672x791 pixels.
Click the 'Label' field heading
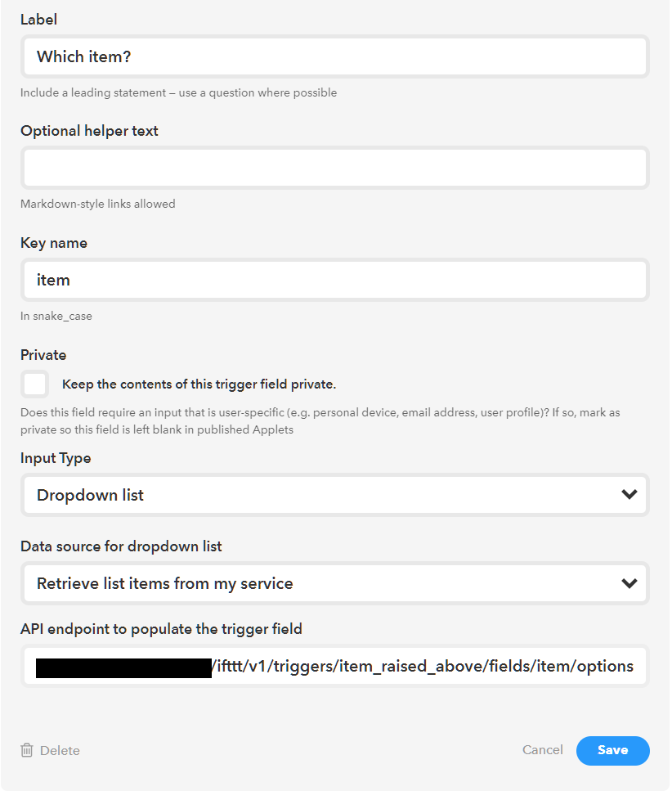click(x=38, y=19)
